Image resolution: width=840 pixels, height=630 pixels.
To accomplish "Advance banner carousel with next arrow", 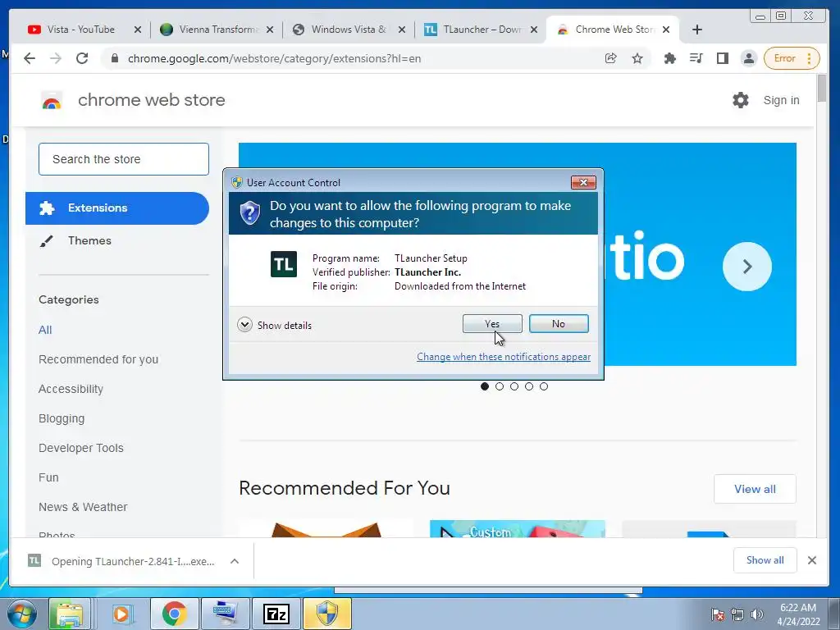I will [746, 267].
